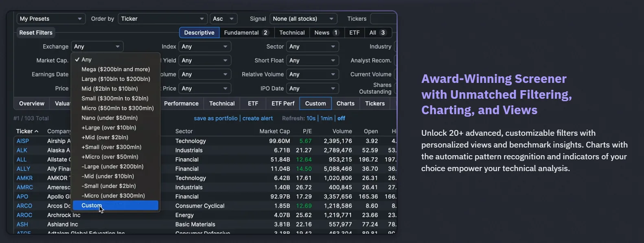Open the ASH ticker link
Image resolution: width=644 pixels, height=243 pixels.
click(x=22, y=224)
